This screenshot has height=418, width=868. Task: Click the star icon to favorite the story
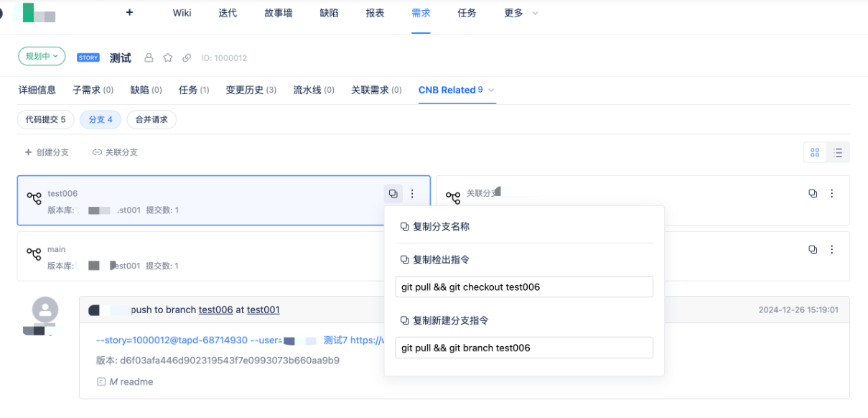coord(167,58)
